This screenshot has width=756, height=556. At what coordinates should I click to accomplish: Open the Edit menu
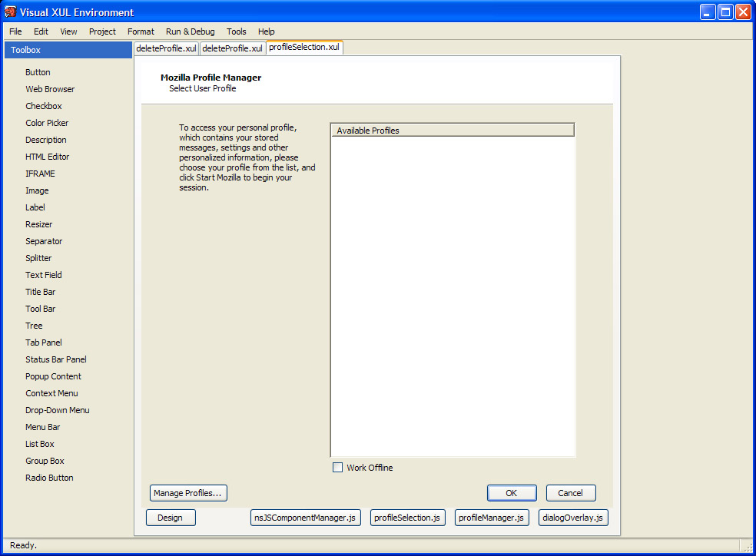click(x=41, y=31)
